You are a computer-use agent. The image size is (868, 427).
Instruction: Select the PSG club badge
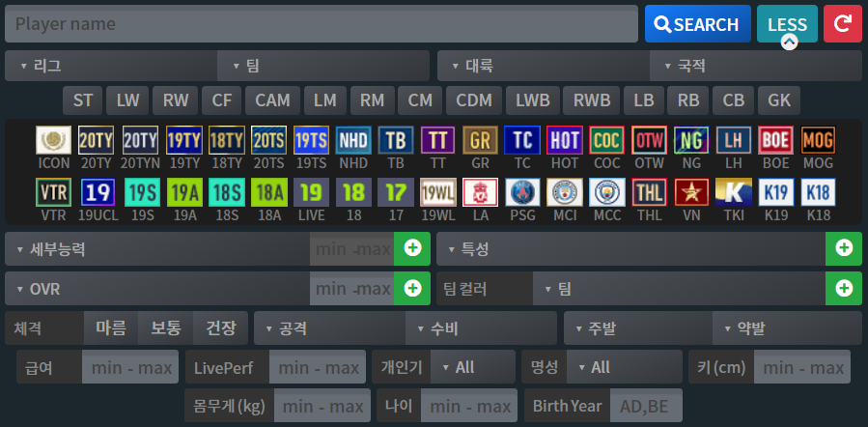[x=522, y=192]
